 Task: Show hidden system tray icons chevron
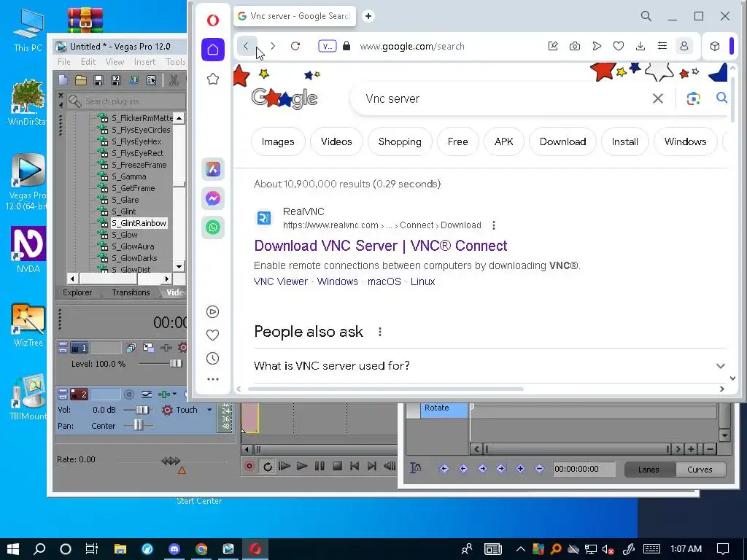[x=521, y=550]
